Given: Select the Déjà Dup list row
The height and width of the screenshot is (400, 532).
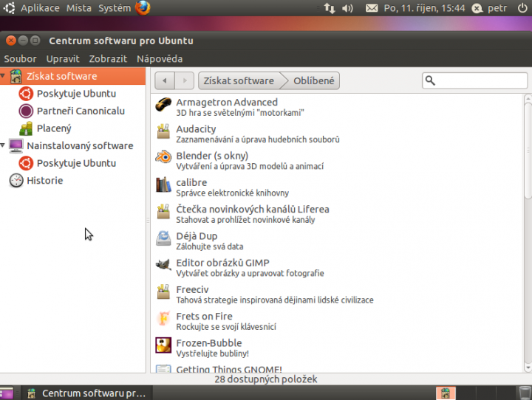Looking at the screenshot, I should pyautogui.click(x=337, y=241).
